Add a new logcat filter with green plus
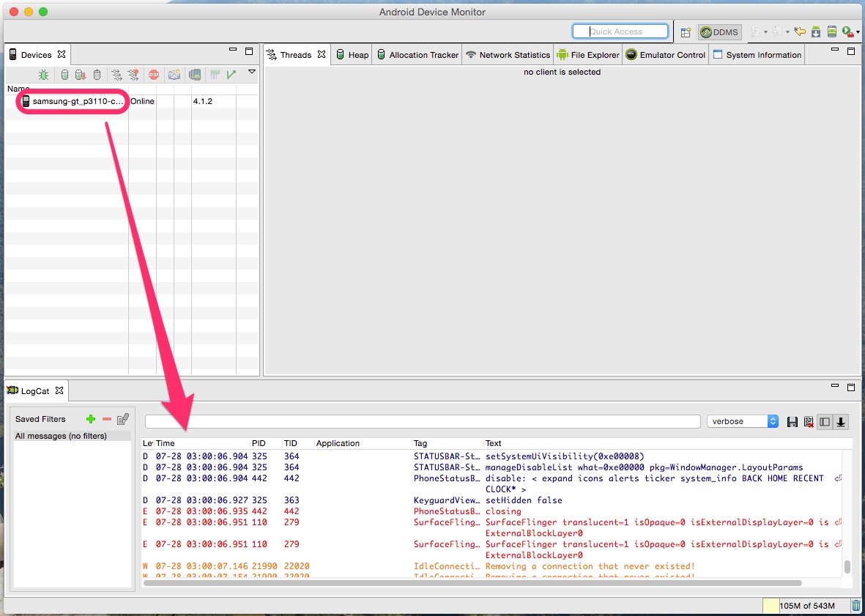Viewport: 865px width, 616px height. [91, 419]
